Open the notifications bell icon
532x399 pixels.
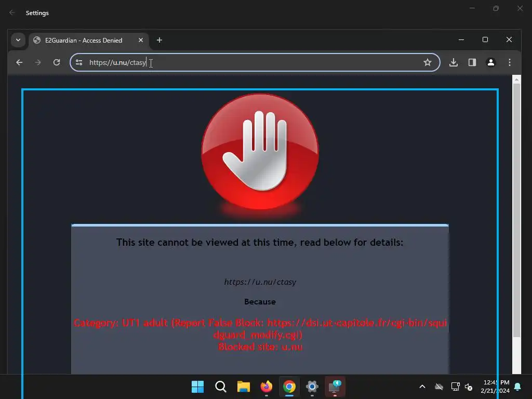tap(518, 387)
